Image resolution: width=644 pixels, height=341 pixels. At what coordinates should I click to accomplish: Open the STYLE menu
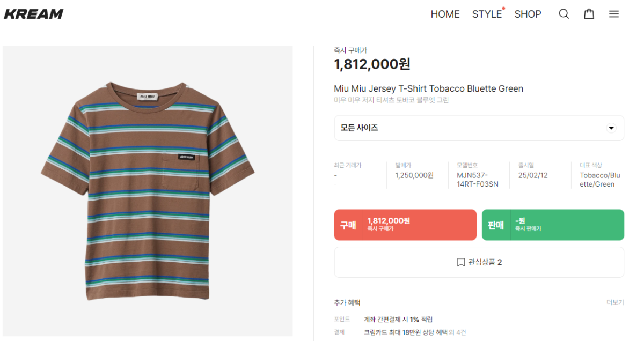click(487, 14)
